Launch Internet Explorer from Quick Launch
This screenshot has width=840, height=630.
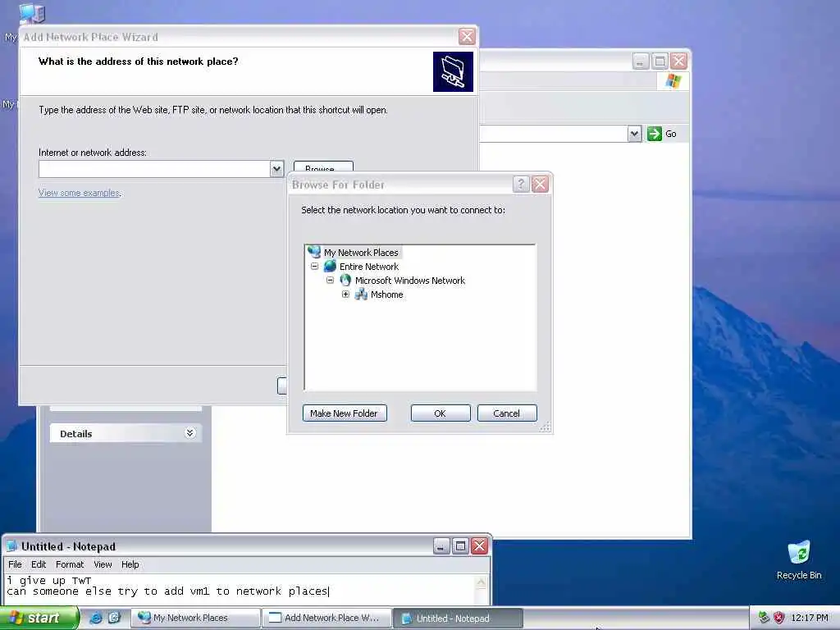[95, 618]
